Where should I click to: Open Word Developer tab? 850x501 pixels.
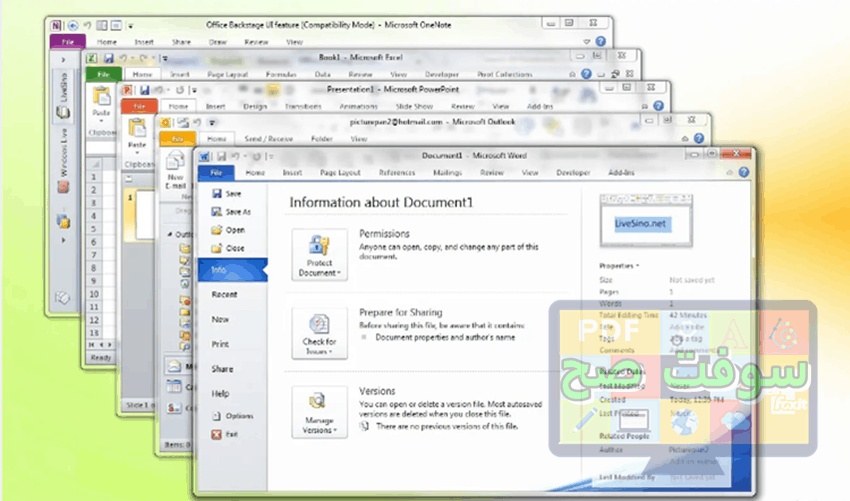coord(573,172)
